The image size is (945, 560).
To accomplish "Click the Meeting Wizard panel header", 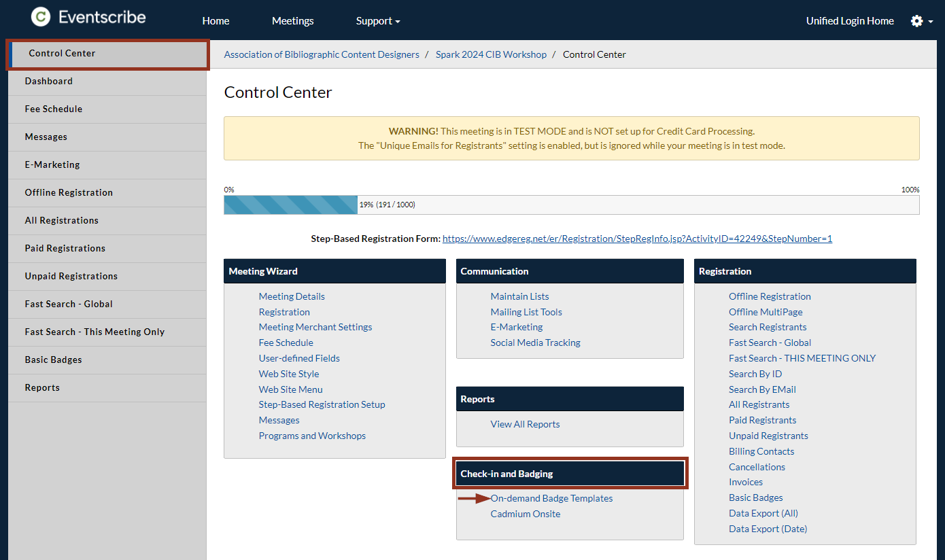I will coord(334,271).
